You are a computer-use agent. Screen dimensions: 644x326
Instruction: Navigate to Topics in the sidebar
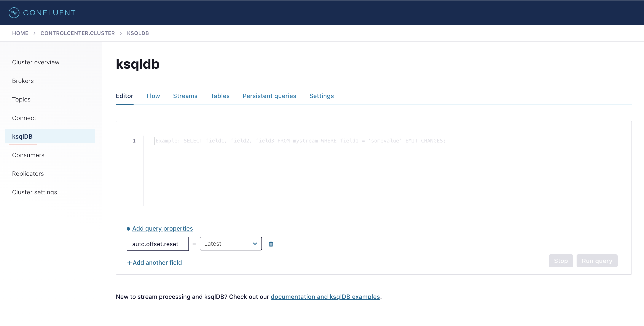[21, 100]
